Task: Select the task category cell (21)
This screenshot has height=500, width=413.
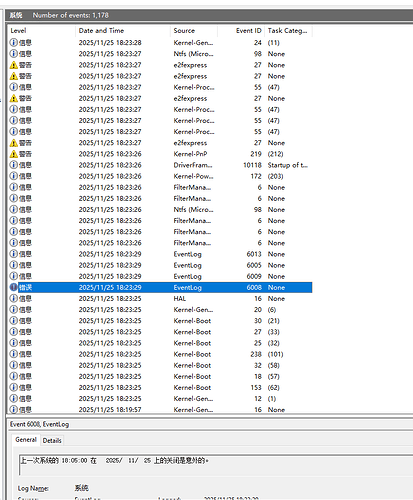Action: (274, 321)
